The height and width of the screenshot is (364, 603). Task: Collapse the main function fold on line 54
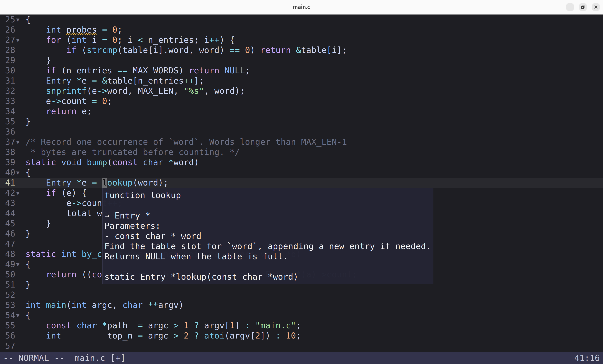[18, 316]
